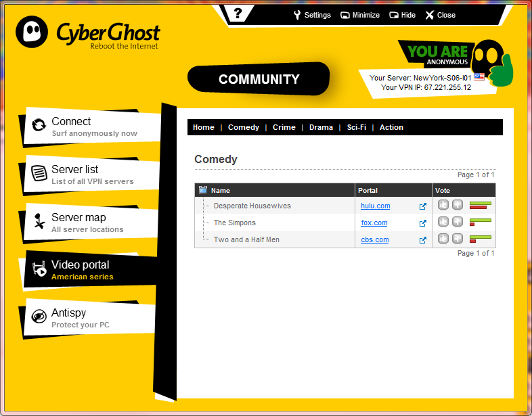The image size is (532, 416).
Task: Click the Portal column header
Action: pyautogui.click(x=393, y=190)
